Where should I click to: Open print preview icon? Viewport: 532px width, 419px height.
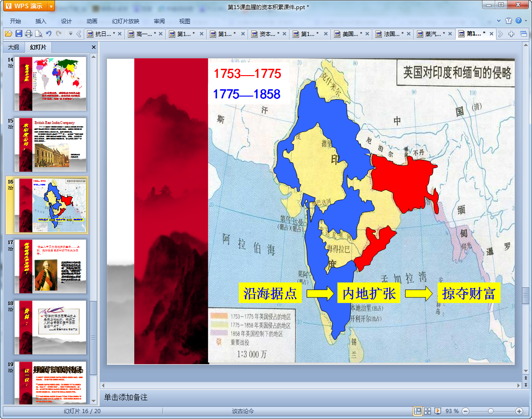[x=39, y=34]
